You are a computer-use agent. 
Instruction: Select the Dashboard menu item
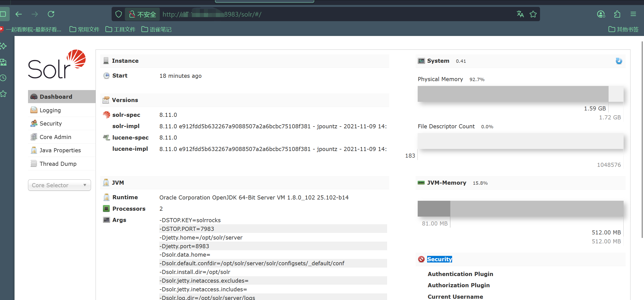(x=62, y=97)
